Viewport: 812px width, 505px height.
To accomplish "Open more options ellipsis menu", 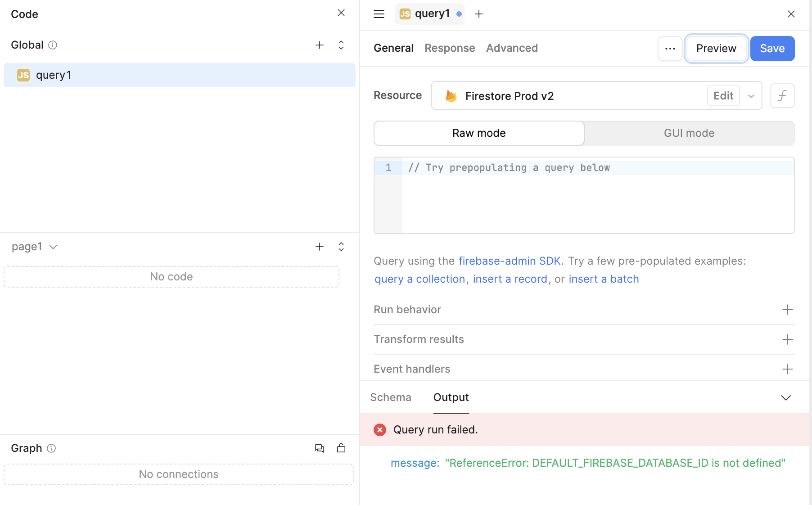I will (x=670, y=49).
